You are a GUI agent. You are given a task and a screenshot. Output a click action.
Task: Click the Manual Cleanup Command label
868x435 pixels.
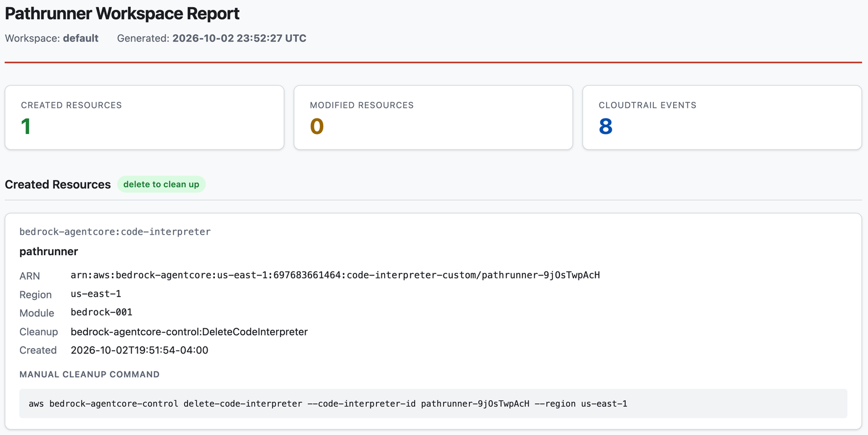coord(90,374)
